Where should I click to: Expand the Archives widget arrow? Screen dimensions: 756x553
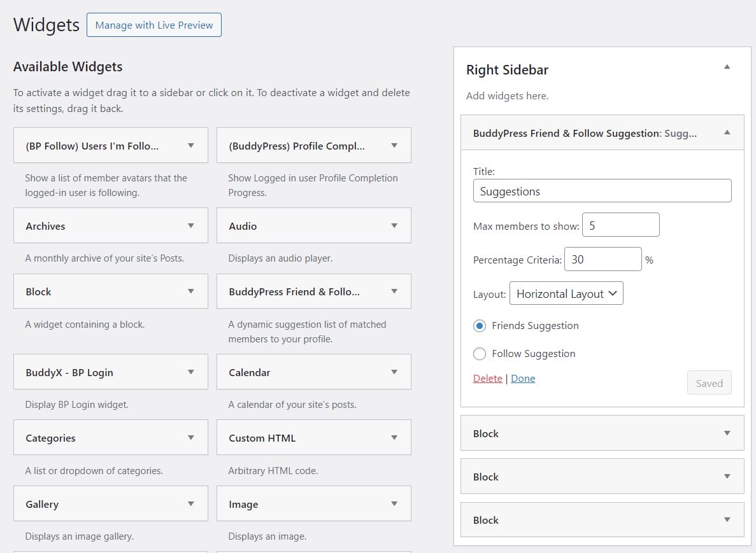tap(190, 226)
